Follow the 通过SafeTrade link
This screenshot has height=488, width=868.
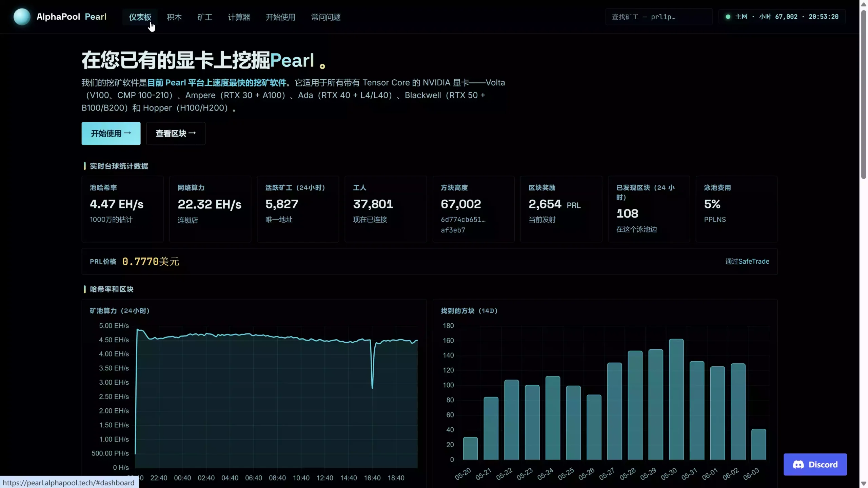pos(747,261)
